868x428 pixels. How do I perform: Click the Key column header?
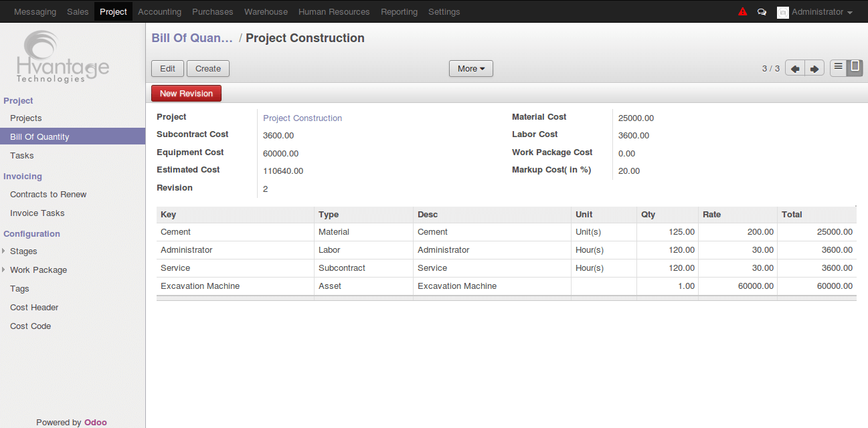tap(236, 215)
